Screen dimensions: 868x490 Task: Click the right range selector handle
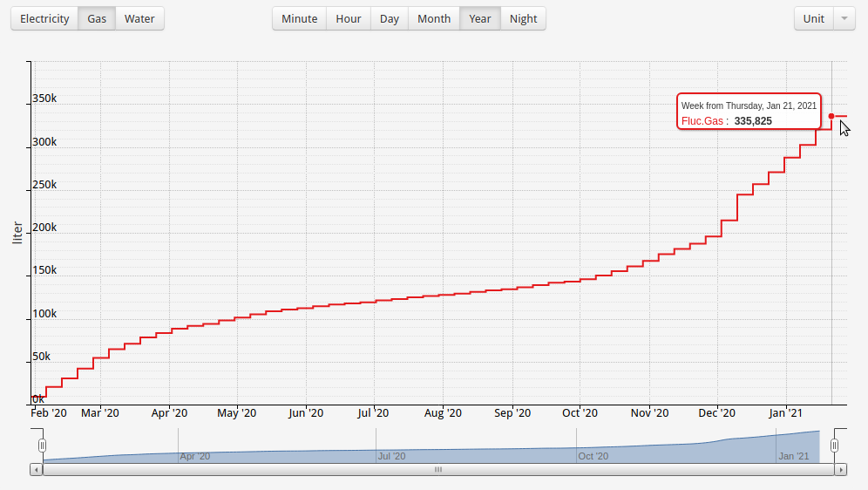click(x=834, y=446)
